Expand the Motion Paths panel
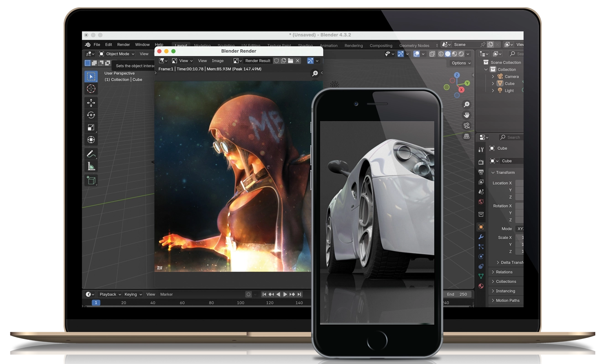The width and height of the screenshot is (604, 364). click(493, 301)
